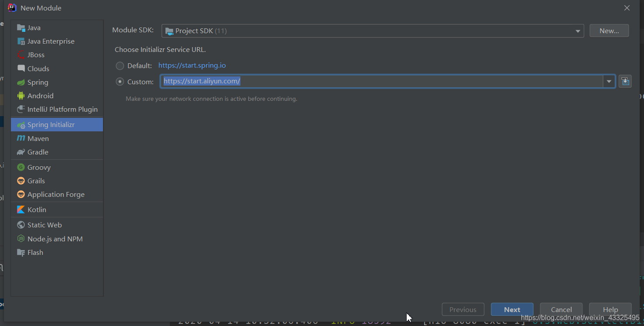The image size is (644, 326).
Task: Select the Spring Initializr icon
Action: tap(21, 125)
